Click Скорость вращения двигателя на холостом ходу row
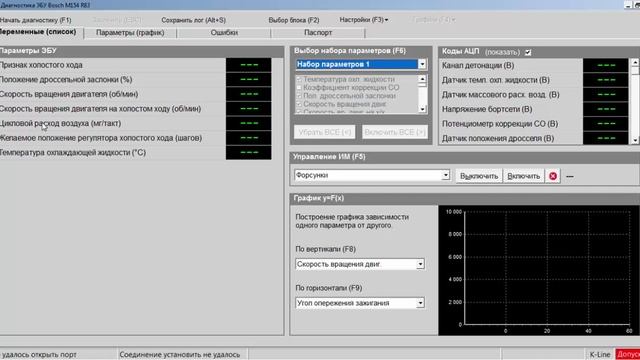 click(136, 109)
